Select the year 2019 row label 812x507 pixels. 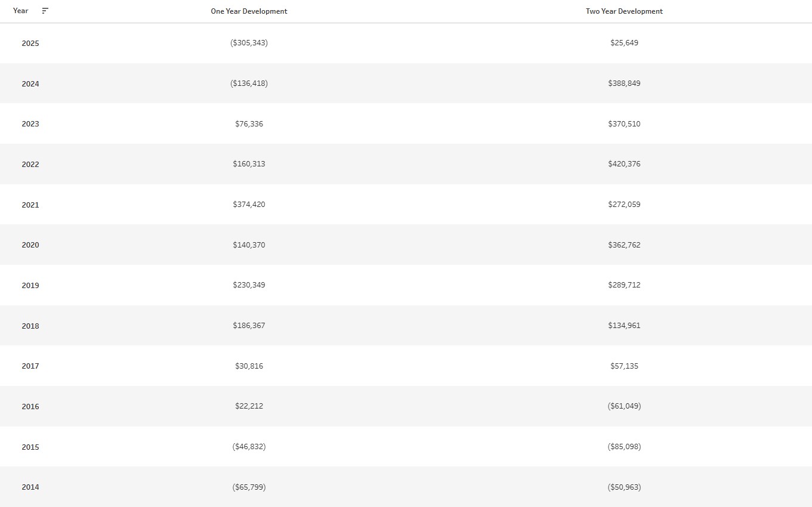coord(30,286)
